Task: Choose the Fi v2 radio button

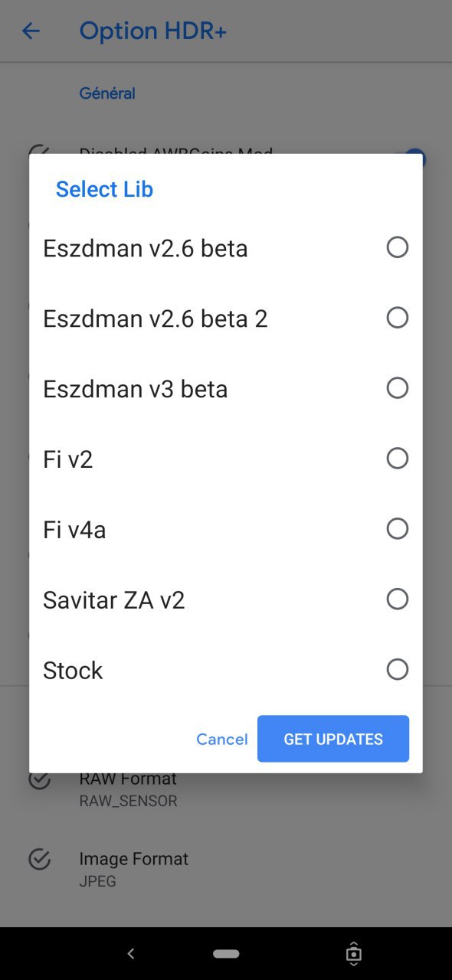Action: [397, 459]
